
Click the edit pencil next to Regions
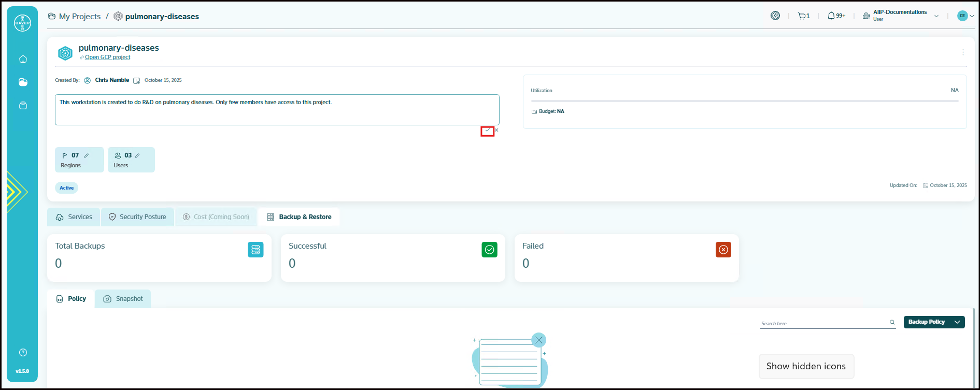[x=87, y=155]
